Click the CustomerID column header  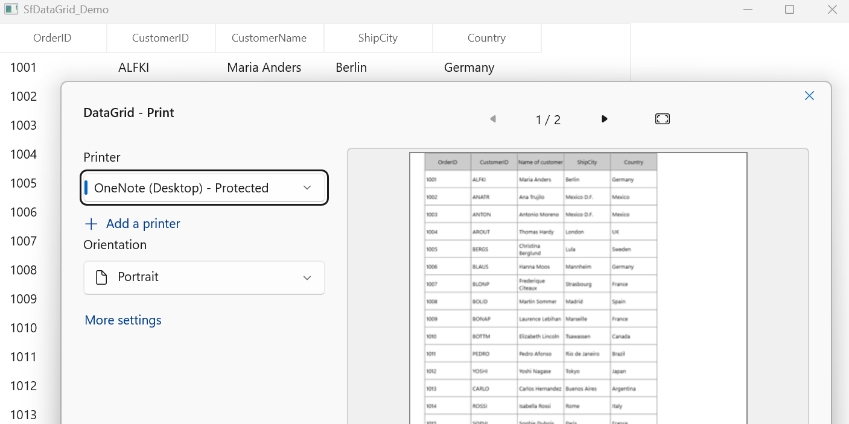coord(161,38)
